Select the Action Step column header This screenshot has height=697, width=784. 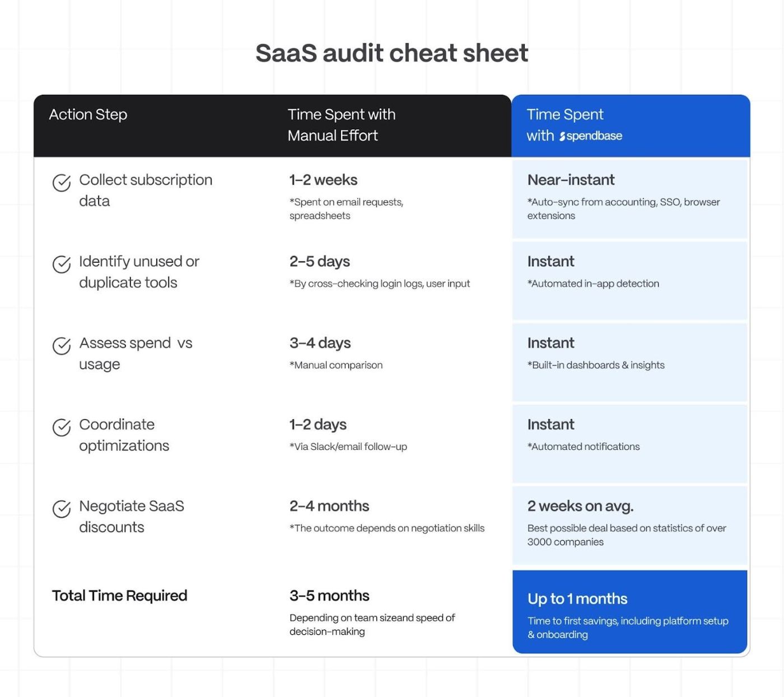pyautogui.click(x=88, y=115)
